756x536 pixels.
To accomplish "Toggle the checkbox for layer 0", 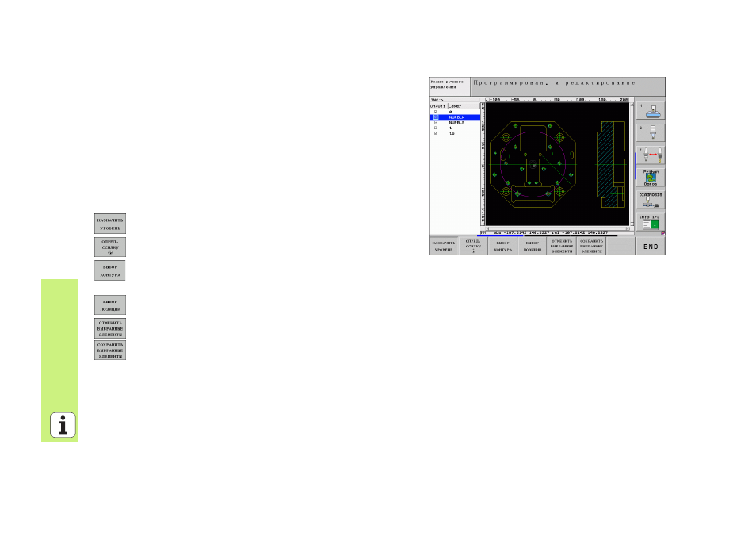I will [436, 112].
